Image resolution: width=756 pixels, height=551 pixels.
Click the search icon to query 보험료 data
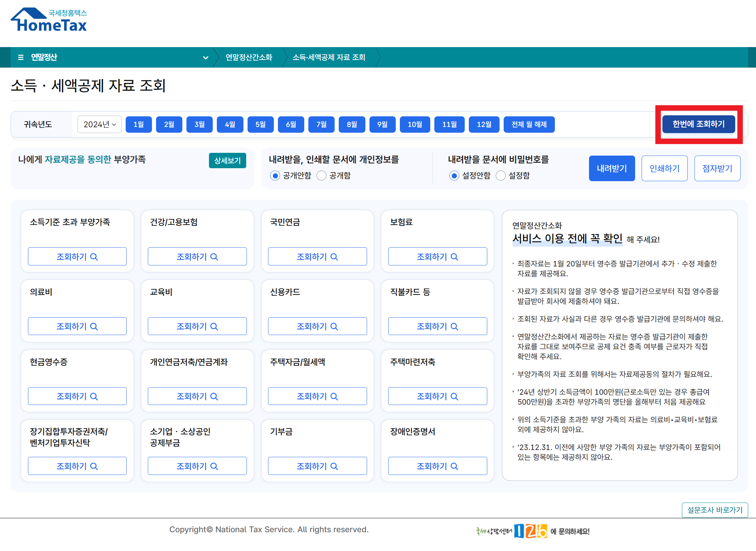(x=454, y=256)
